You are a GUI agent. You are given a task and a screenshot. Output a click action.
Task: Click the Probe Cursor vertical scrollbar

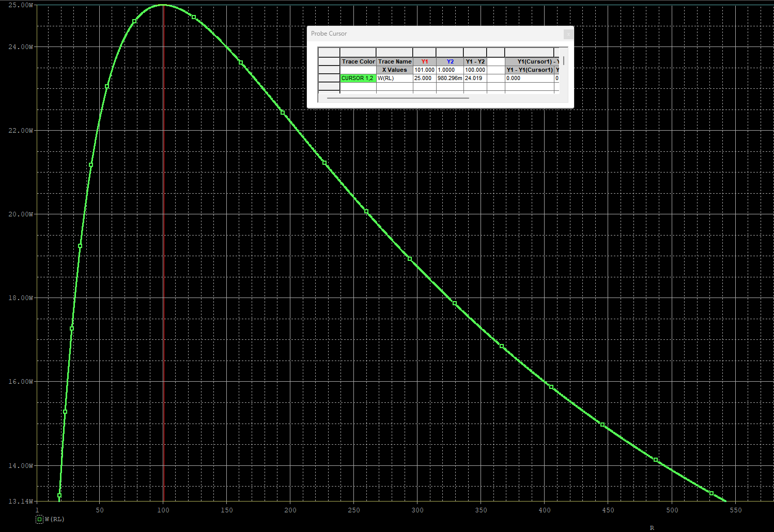564,60
